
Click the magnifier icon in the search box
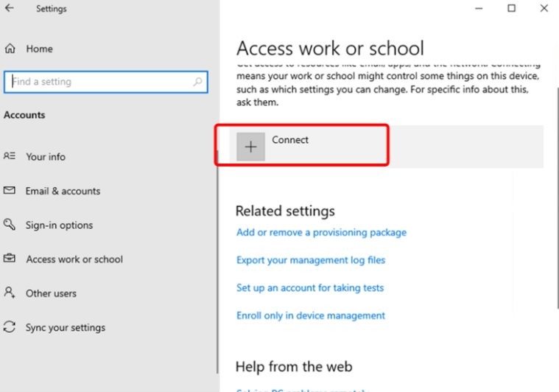point(197,83)
